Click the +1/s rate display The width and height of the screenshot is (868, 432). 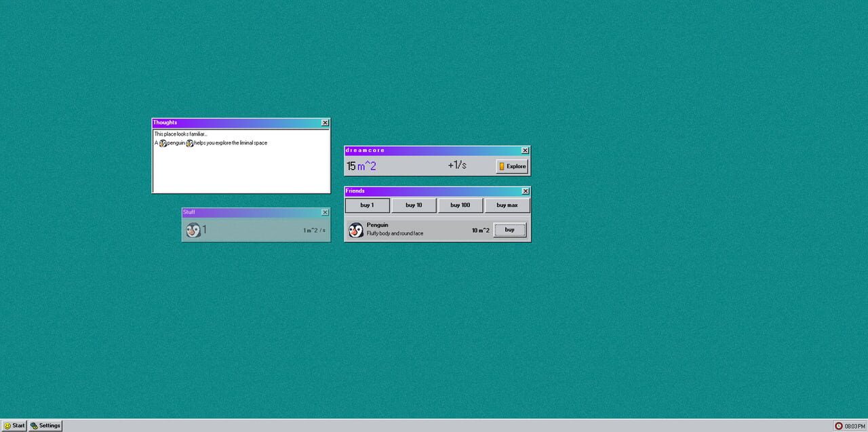click(457, 165)
